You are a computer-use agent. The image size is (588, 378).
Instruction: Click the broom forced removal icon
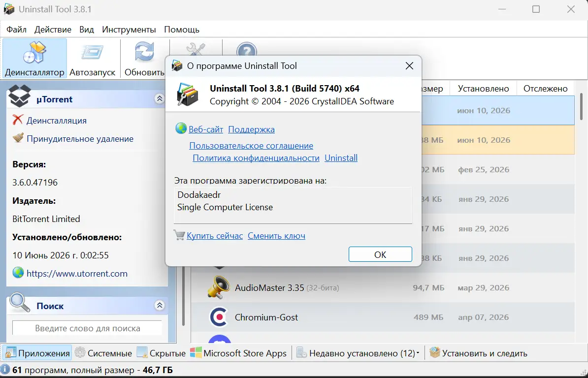[x=18, y=138]
